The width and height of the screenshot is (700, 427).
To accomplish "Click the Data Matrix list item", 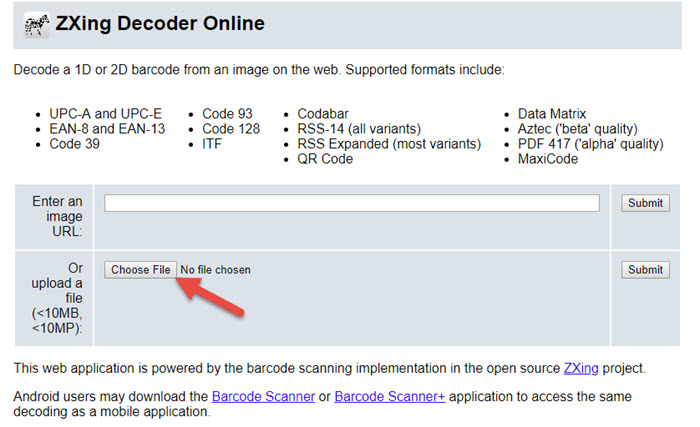I will pos(552,113).
